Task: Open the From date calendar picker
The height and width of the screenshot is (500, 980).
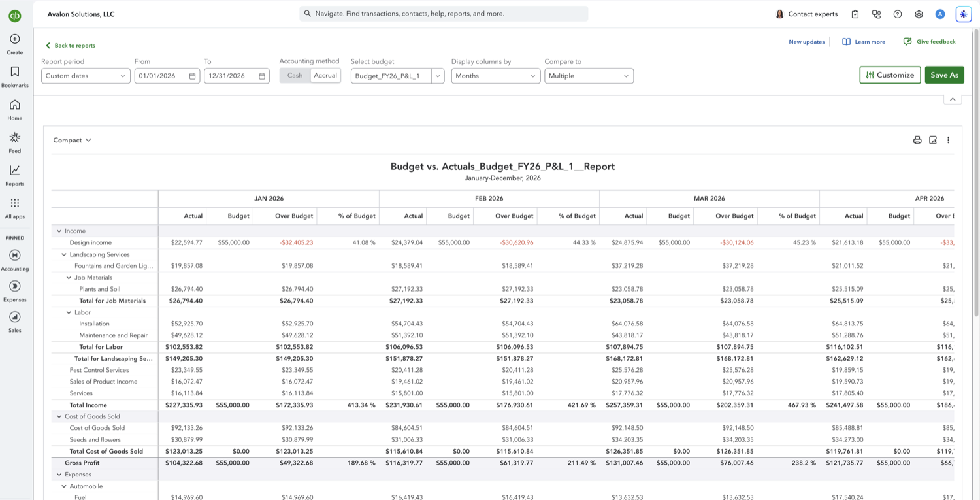Action: click(x=193, y=76)
